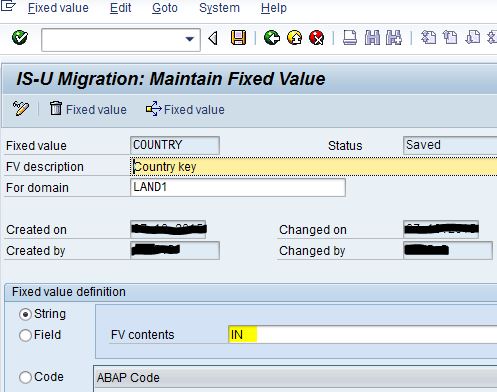The height and width of the screenshot is (392, 497).
Task: Open the SAP window menu icon
Action: 8,6
